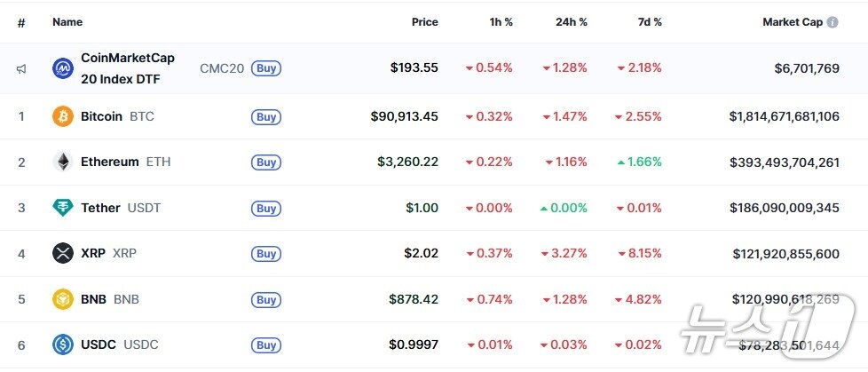Screen dimensions: 868x372
Task: Sort by the # rank column header
Action: [21, 22]
